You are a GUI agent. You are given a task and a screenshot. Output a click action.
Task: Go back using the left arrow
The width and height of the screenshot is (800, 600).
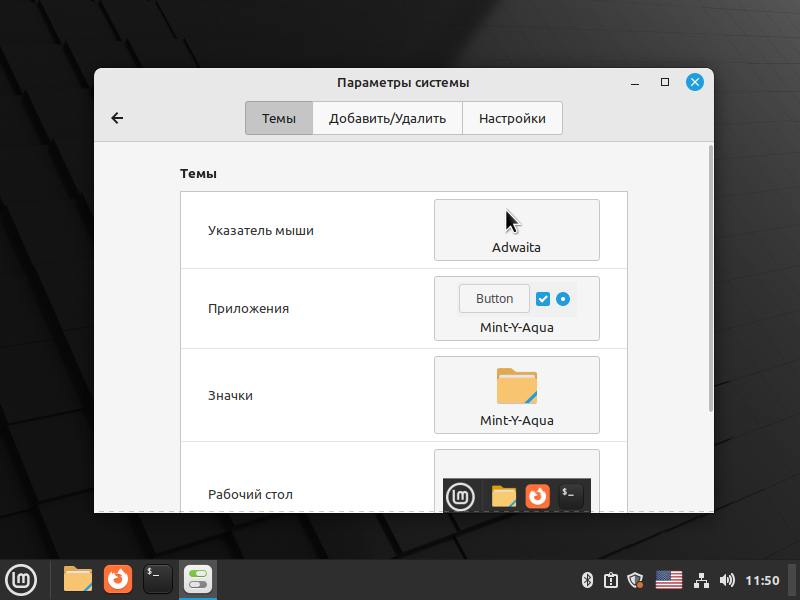117,118
